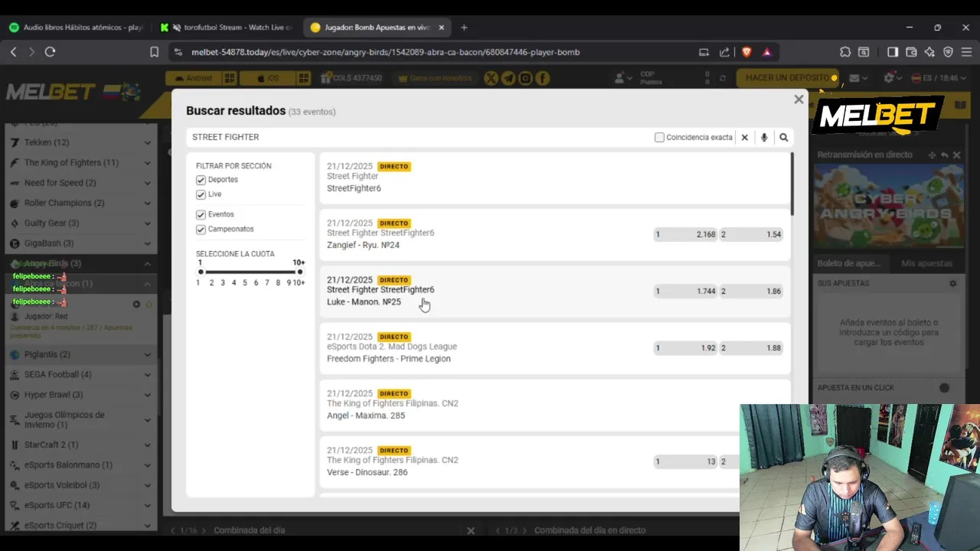Click the search text input field

(x=417, y=137)
